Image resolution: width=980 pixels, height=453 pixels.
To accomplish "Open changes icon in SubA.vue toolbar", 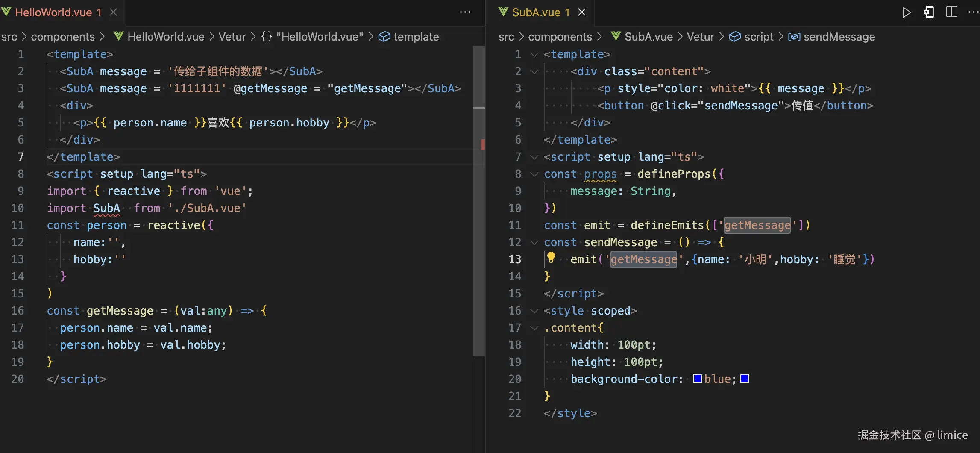I will point(929,12).
